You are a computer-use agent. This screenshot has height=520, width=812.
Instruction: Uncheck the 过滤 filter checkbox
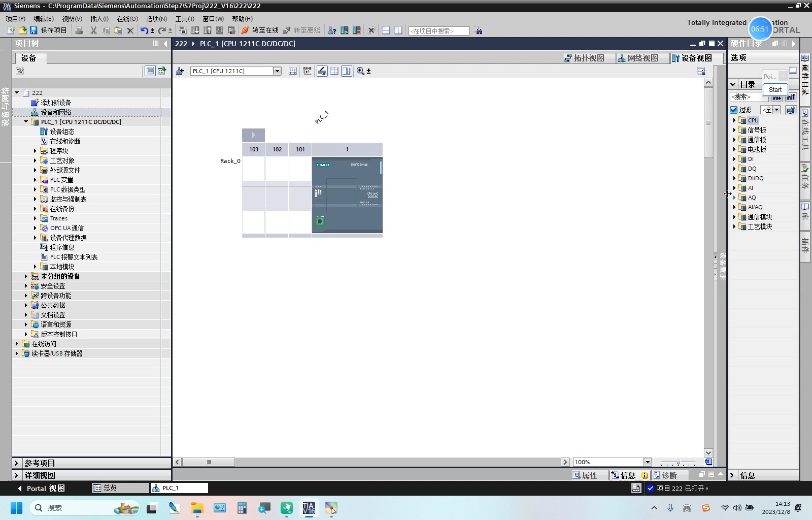[x=733, y=110]
